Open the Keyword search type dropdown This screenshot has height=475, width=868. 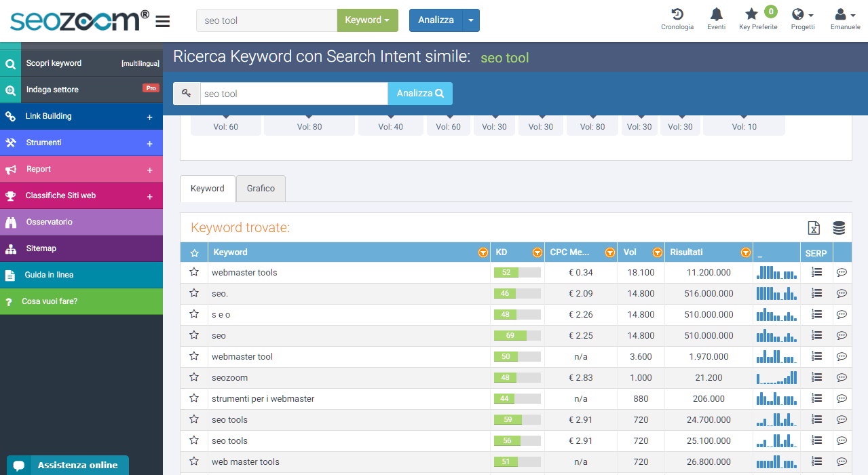(367, 20)
